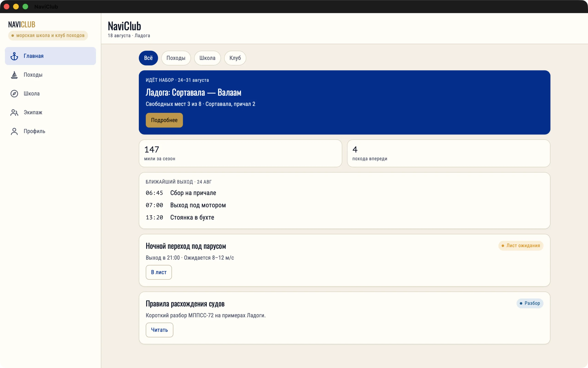
Task: Select the Всё filter chip
Action: coord(148,58)
